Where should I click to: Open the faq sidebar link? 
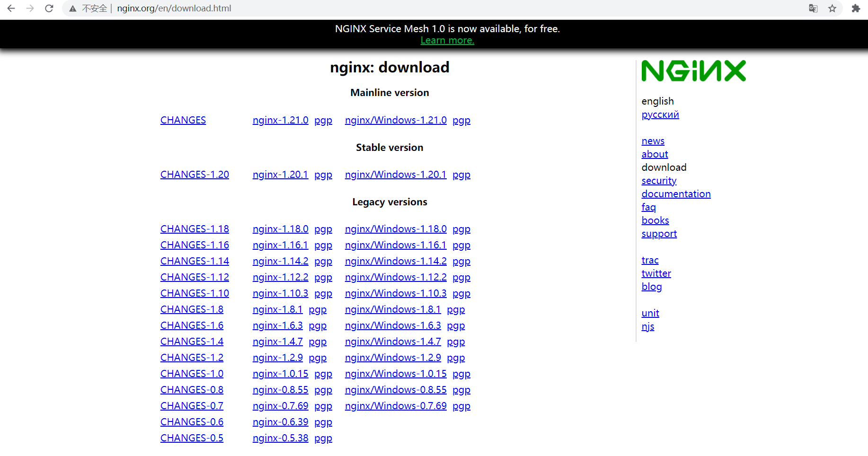coord(648,207)
